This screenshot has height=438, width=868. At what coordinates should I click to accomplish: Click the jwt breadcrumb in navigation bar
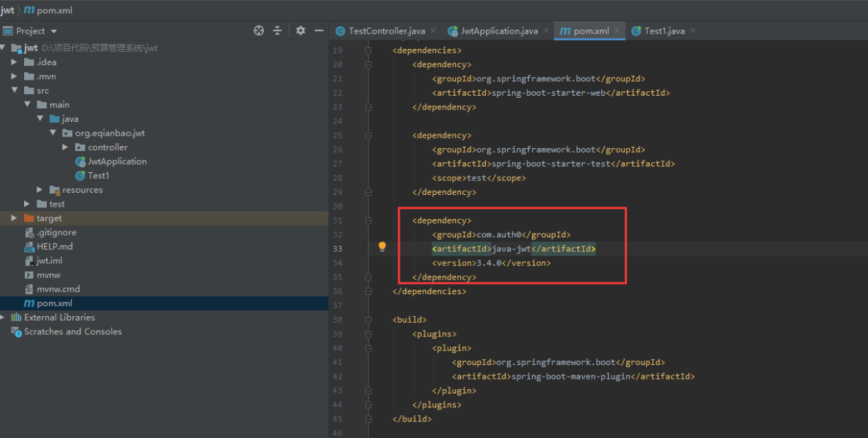(7, 10)
